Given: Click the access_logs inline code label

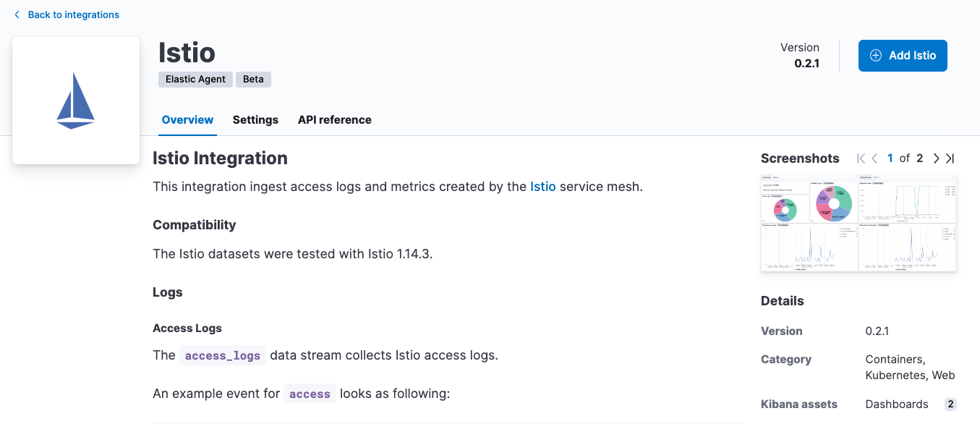Looking at the screenshot, I should point(222,355).
